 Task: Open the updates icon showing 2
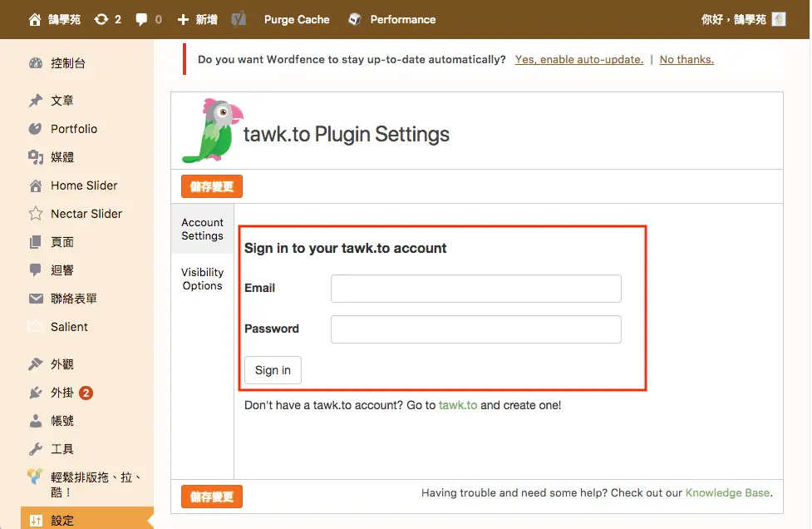click(x=101, y=20)
